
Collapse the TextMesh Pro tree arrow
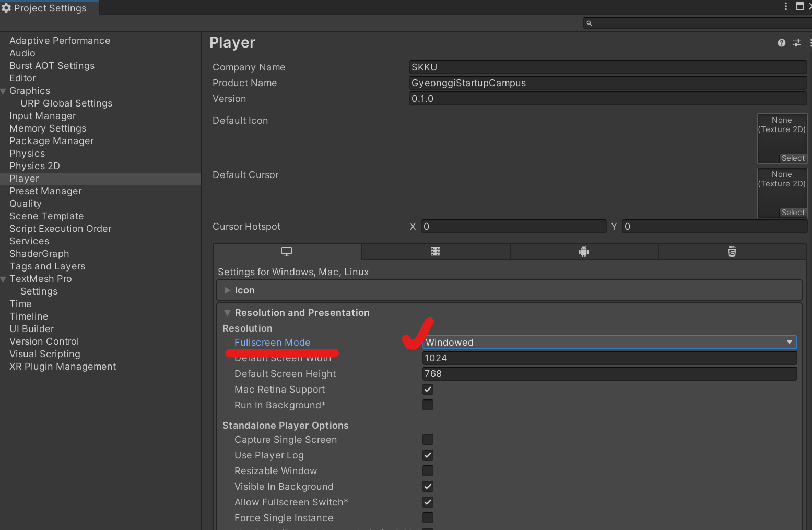tap(4, 279)
